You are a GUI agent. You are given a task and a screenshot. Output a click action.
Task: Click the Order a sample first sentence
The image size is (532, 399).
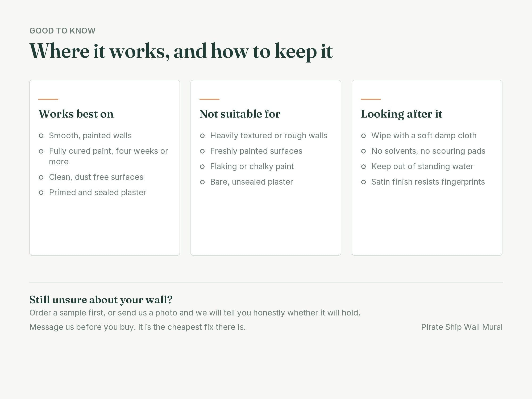click(195, 313)
